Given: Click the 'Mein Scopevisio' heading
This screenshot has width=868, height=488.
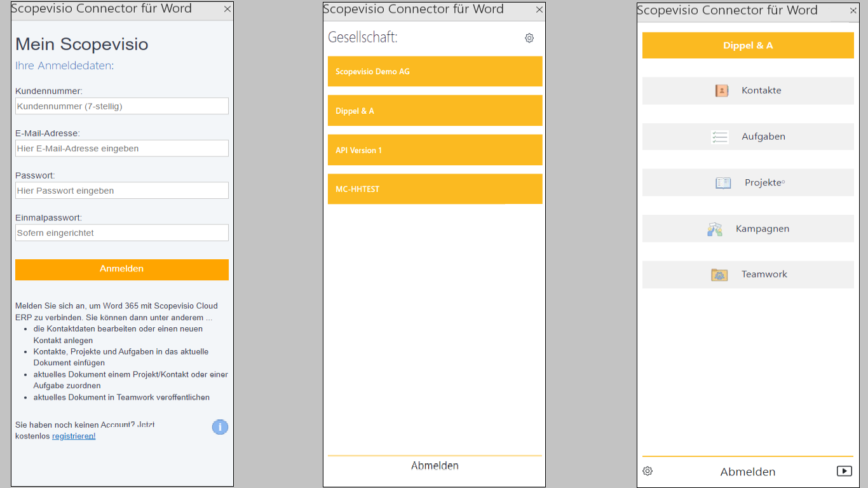Looking at the screenshot, I should pos(82,44).
